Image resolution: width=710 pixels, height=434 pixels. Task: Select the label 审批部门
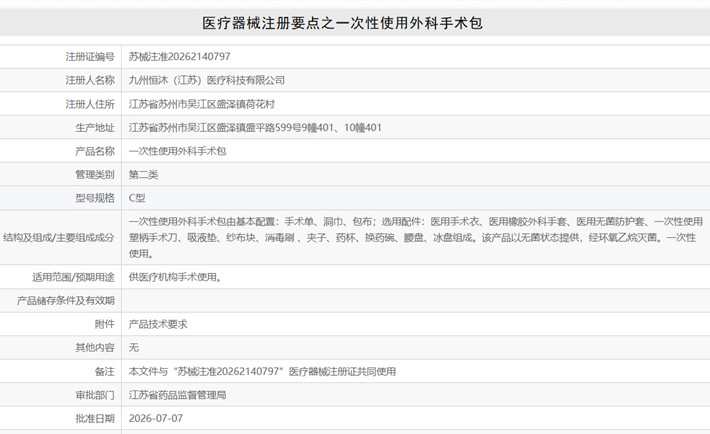(95, 395)
